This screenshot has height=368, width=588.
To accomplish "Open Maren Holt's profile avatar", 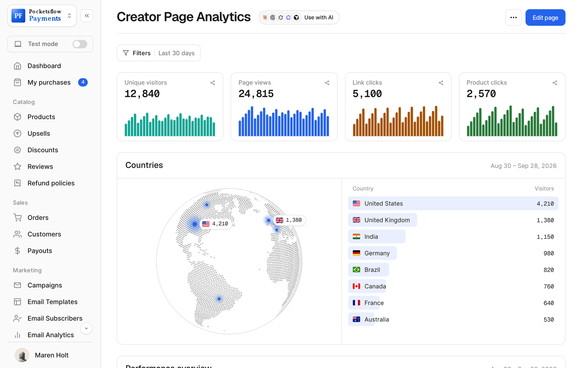I will [22, 355].
